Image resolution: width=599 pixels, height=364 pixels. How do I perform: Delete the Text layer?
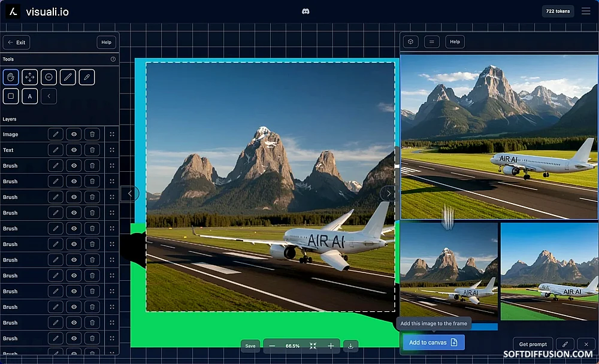click(92, 150)
